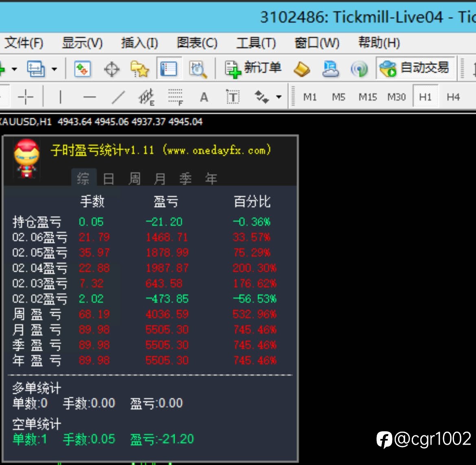Open the 工具(T) menu

(256, 43)
